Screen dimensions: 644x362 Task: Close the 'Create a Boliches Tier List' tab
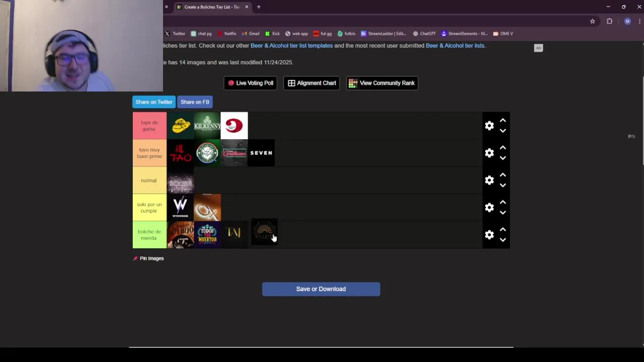coord(247,7)
